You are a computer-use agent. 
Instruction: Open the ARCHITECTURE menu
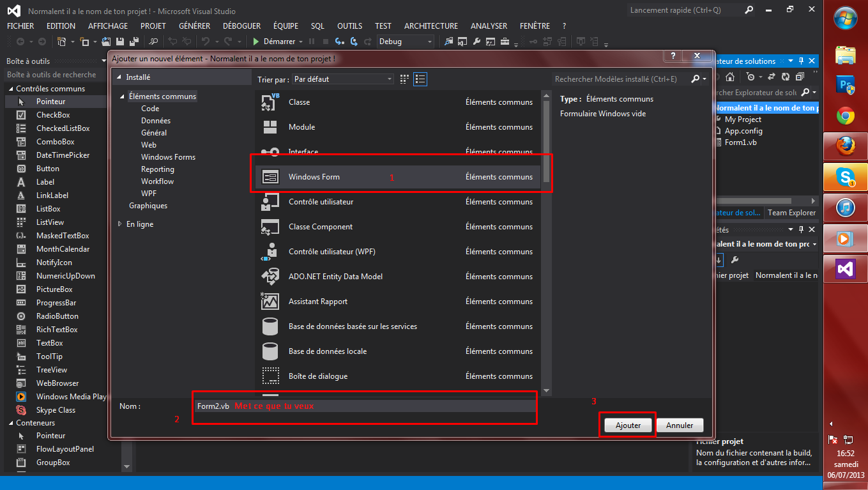431,26
